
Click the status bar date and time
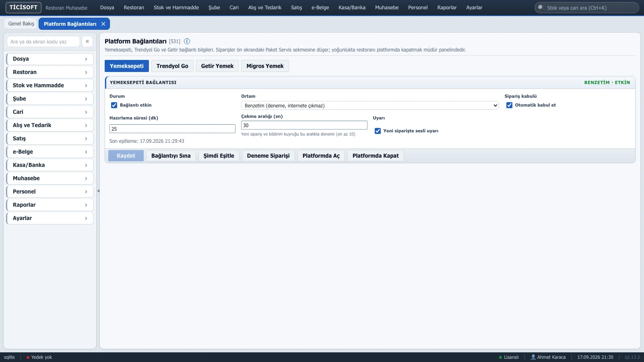click(595, 357)
